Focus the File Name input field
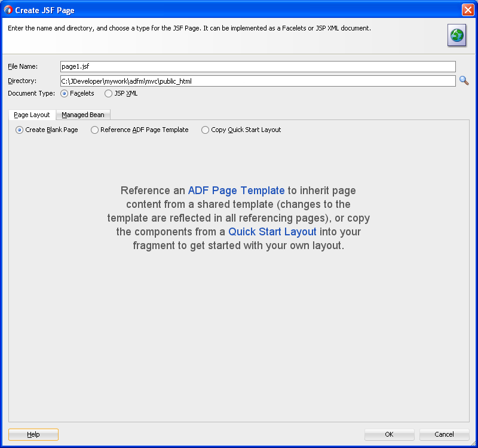The width and height of the screenshot is (478, 448). 258,66
